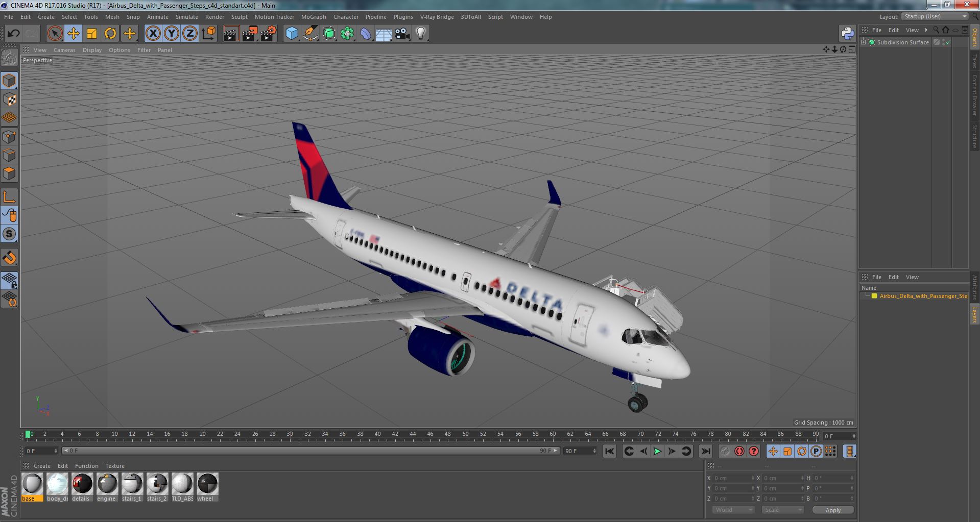
Task: Add a Floor environment object
Action: (x=384, y=34)
